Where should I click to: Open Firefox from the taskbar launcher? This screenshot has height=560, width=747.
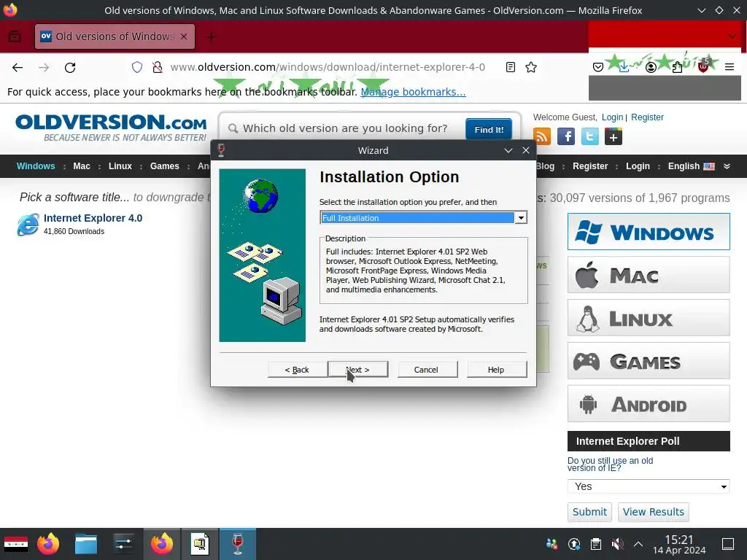48,544
